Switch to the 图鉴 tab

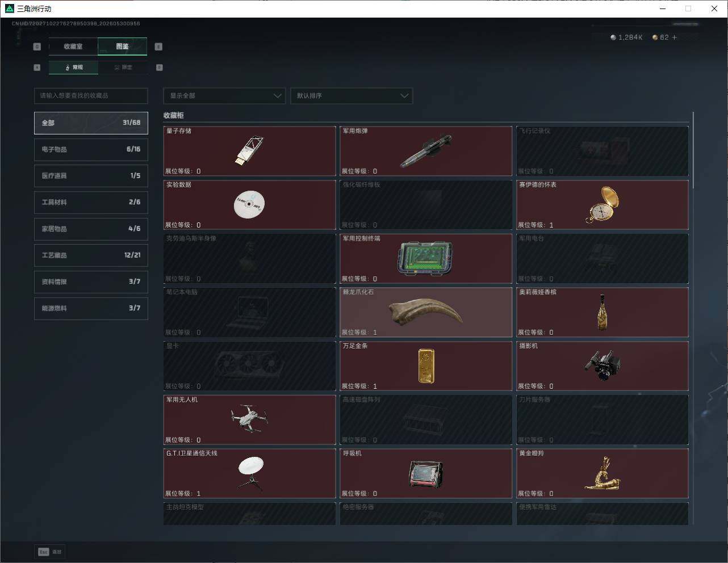(x=123, y=47)
